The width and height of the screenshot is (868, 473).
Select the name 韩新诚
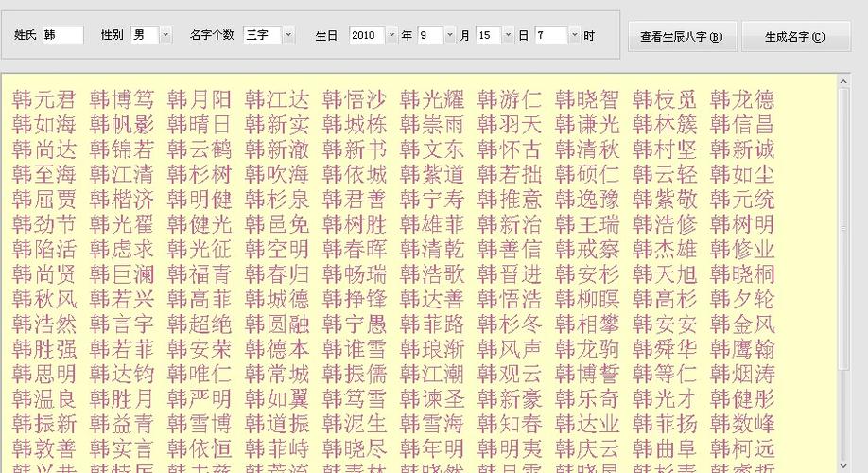click(x=742, y=149)
